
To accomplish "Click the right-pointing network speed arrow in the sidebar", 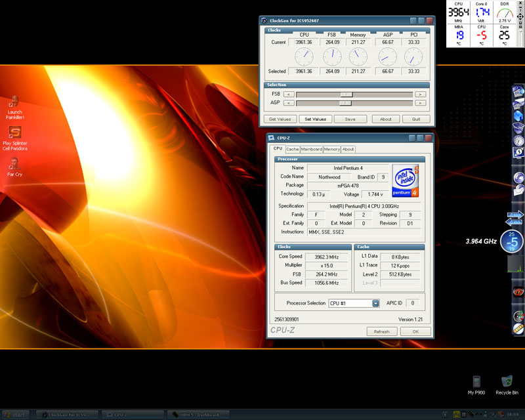I will 514,215.
